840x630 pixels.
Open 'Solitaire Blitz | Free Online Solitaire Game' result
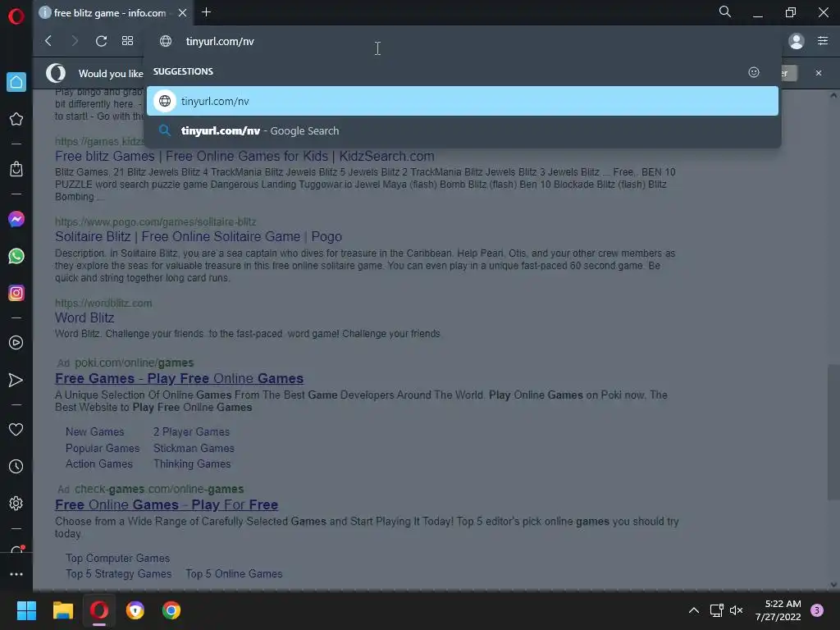199,237
